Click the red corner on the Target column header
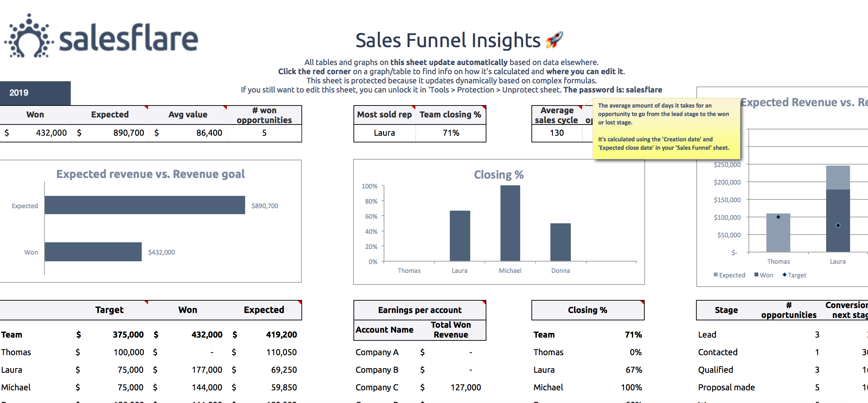 click(x=147, y=301)
